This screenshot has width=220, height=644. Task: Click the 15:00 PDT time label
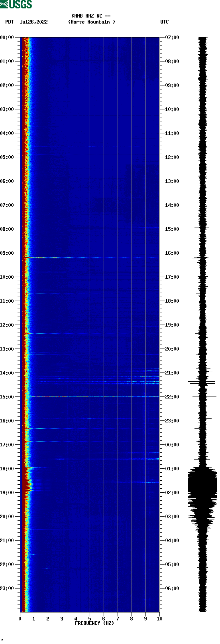[x=7, y=397]
